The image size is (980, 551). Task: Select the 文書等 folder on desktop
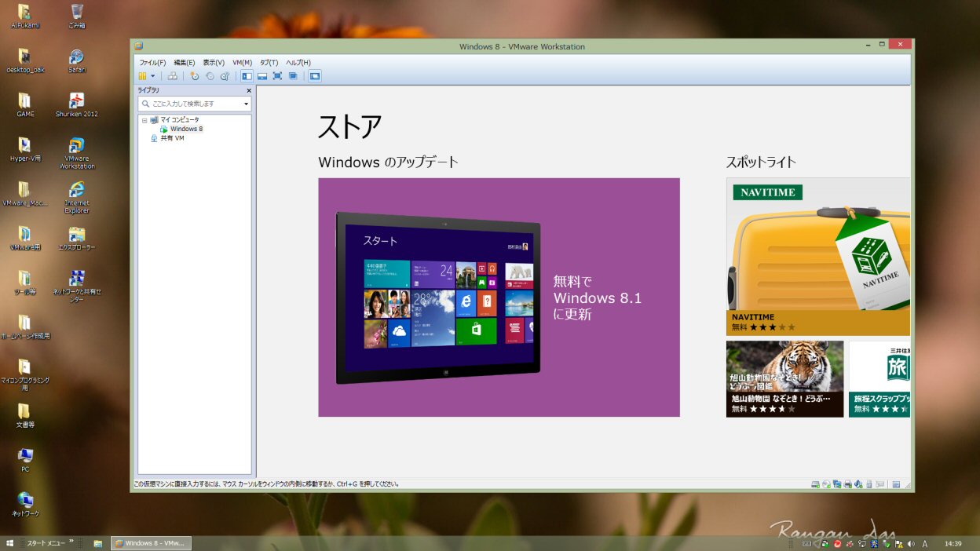tap(25, 416)
